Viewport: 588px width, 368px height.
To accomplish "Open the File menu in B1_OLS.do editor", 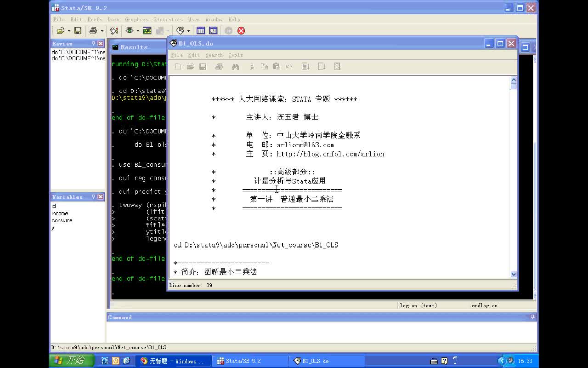I will [x=177, y=55].
